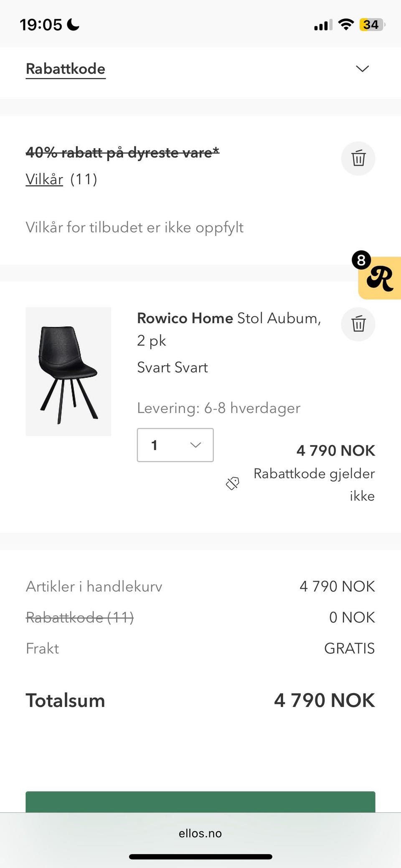The width and height of the screenshot is (401, 868).
Task: Open the quantity dropdown showing 1
Action: (x=175, y=445)
